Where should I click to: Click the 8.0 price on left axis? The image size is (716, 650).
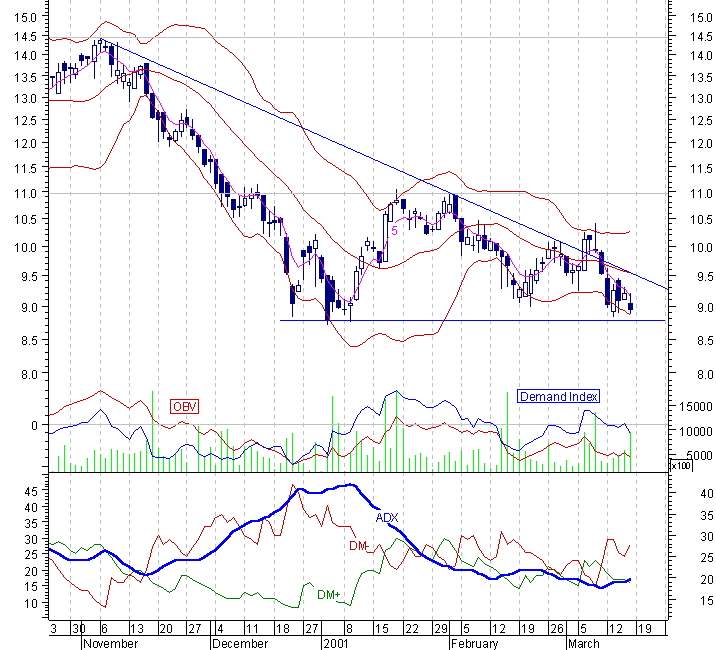(29, 374)
